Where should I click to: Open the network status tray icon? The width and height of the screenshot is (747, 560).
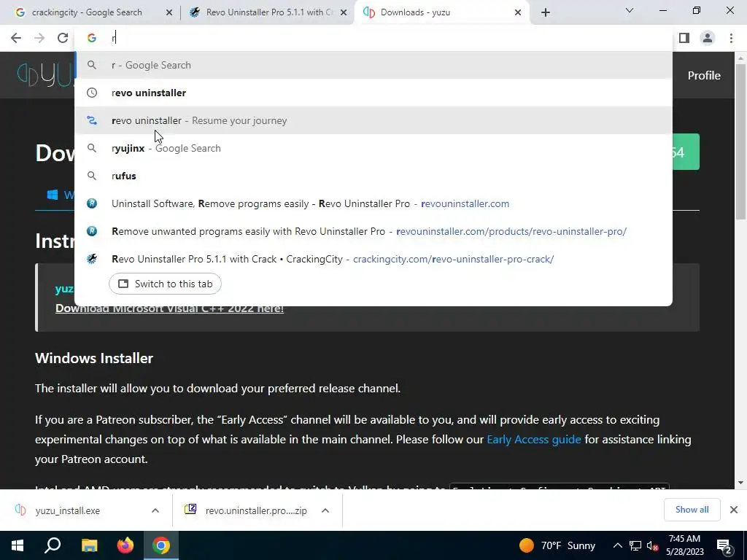point(635,545)
